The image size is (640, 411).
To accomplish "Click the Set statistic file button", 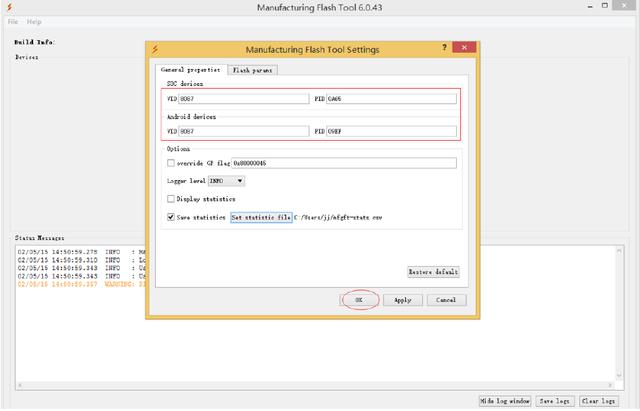I will [x=261, y=216].
